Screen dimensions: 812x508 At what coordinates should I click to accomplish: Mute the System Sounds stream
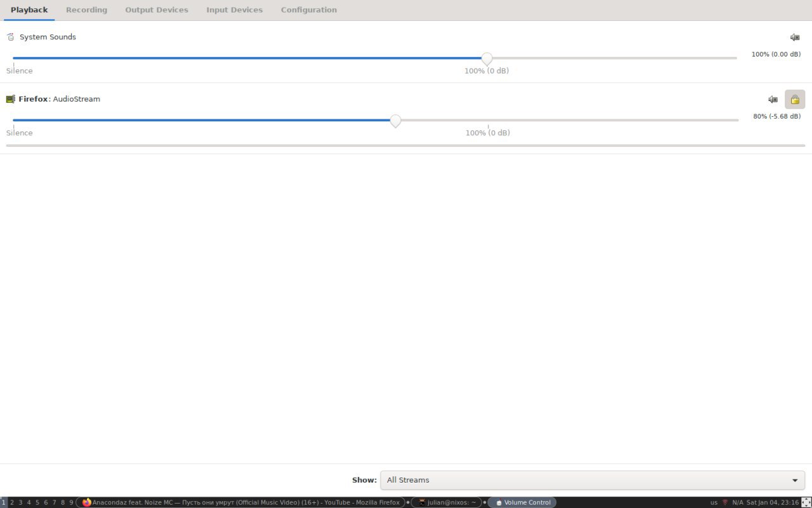point(795,37)
